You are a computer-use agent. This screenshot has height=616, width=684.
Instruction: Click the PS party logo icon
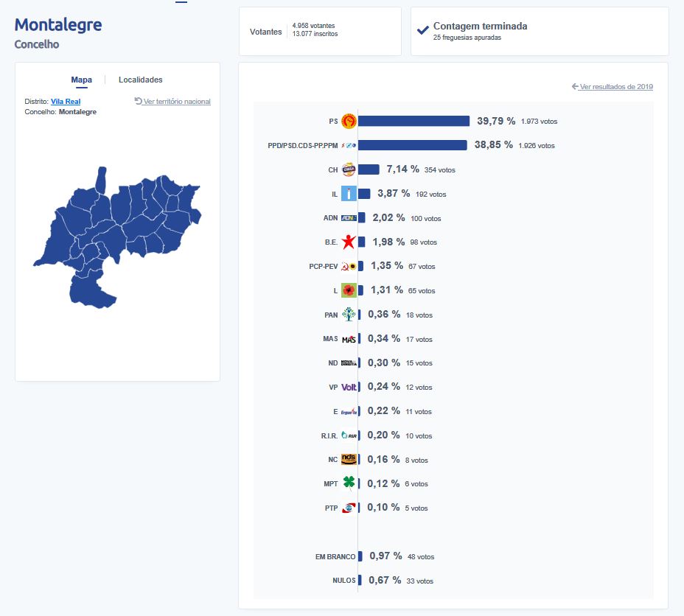tap(349, 121)
